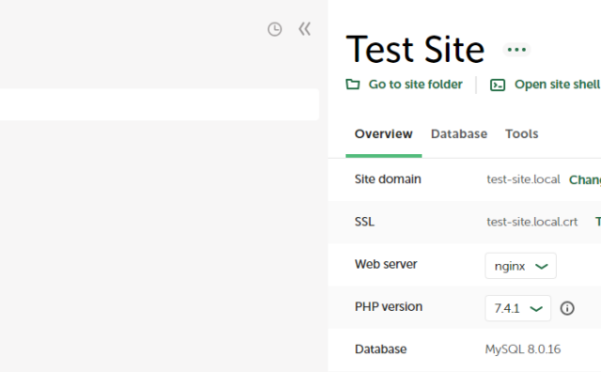Click the SSL row label

coord(364,222)
